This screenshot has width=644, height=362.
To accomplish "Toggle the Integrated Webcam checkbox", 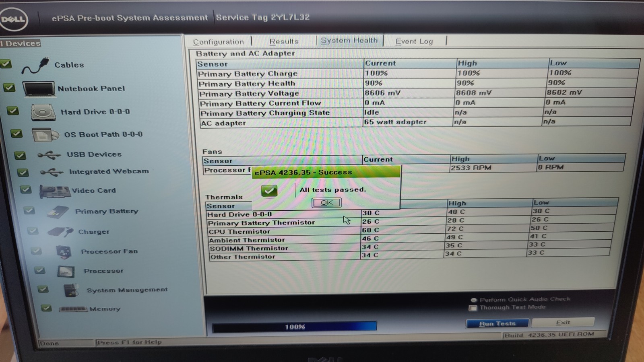I will pyautogui.click(x=23, y=173).
